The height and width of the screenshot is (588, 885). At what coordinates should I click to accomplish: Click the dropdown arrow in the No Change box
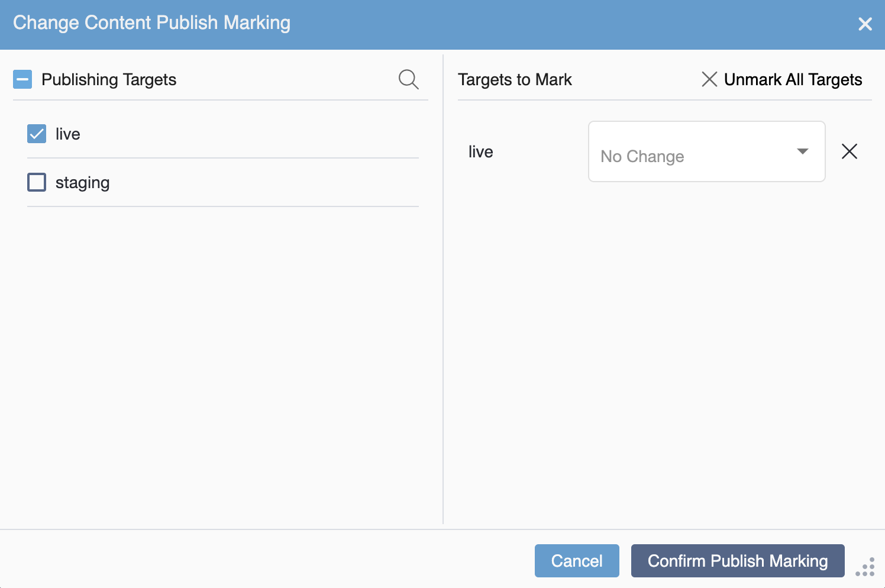803,151
